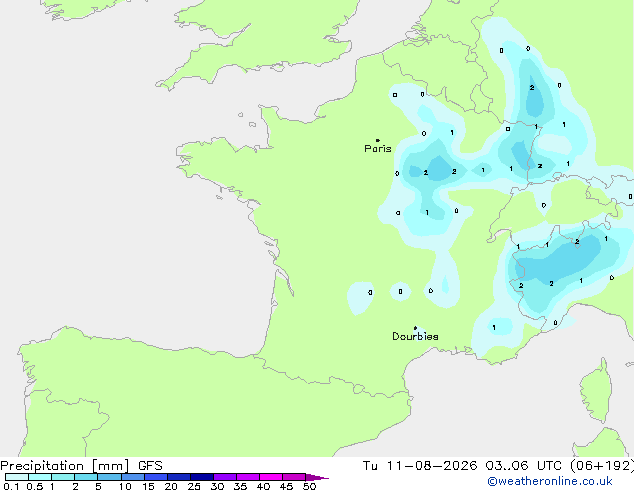Click the 20–25 mm dark blue swatch

[x=178, y=477]
